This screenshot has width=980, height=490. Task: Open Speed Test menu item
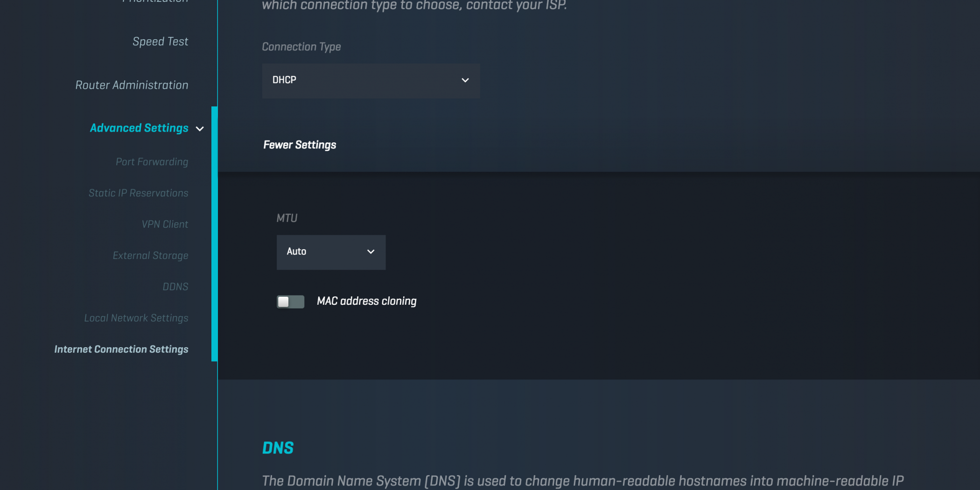pos(160,42)
